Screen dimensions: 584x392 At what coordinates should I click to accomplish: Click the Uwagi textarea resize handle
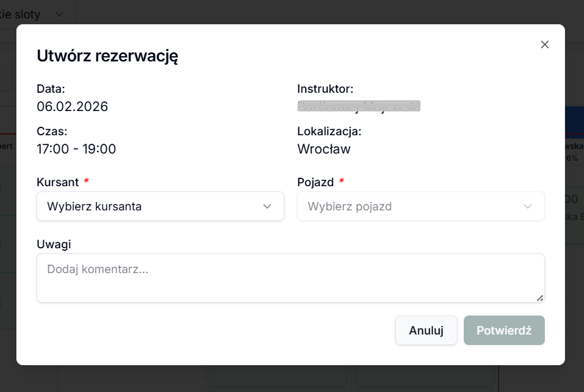pyautogui.click(x=540, y=298)
